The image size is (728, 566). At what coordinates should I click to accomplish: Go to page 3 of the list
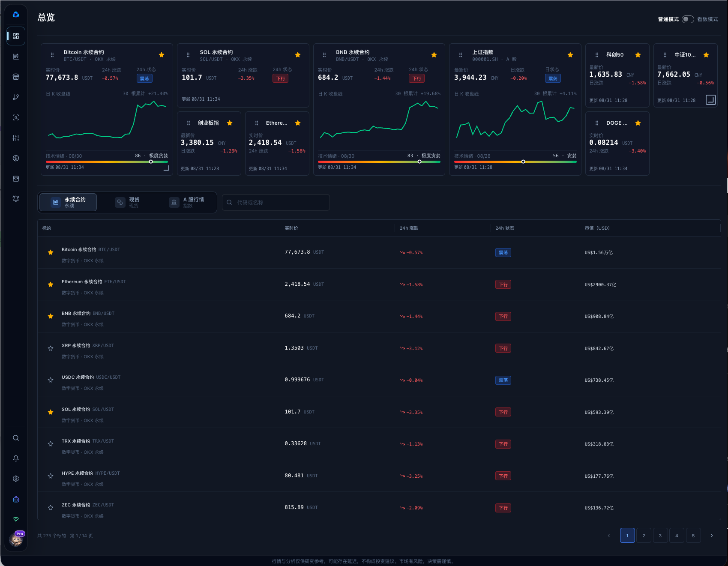coord(660,536)
